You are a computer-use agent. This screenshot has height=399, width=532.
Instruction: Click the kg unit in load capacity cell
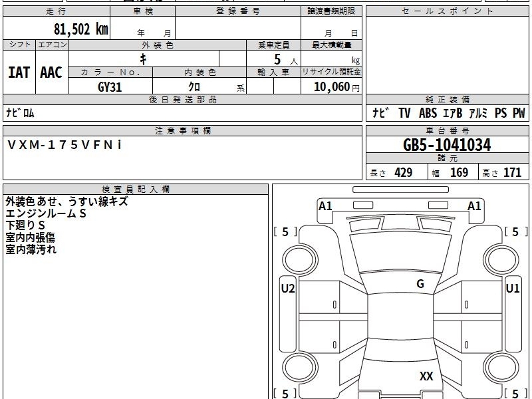tap(356, 61)
